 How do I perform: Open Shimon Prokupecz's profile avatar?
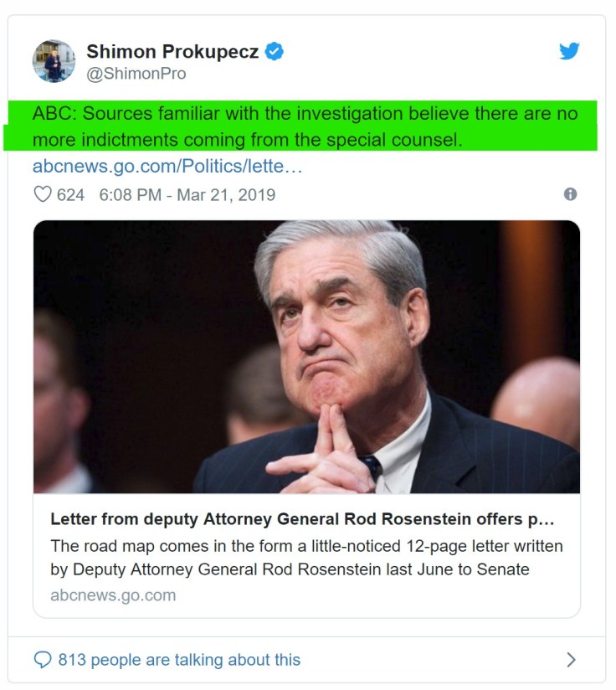coord(54,61)
